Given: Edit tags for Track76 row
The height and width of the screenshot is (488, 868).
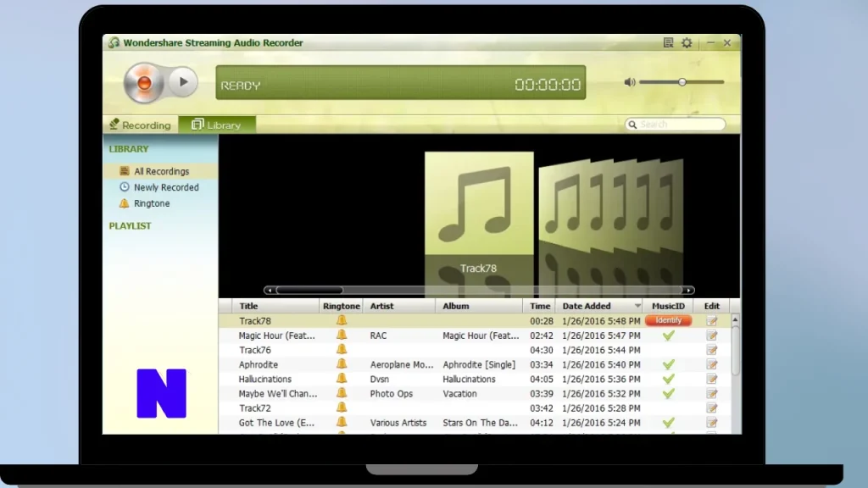Looking at the screenshot, I should click(712, 350).
